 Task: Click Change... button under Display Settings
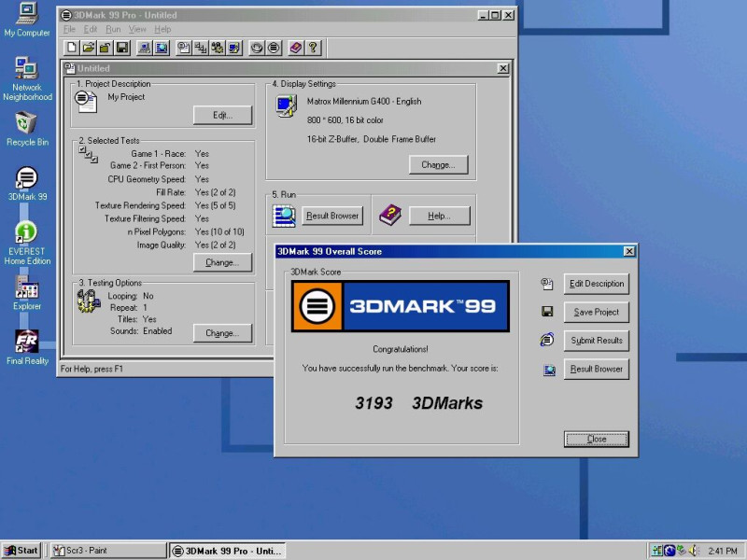438,165
